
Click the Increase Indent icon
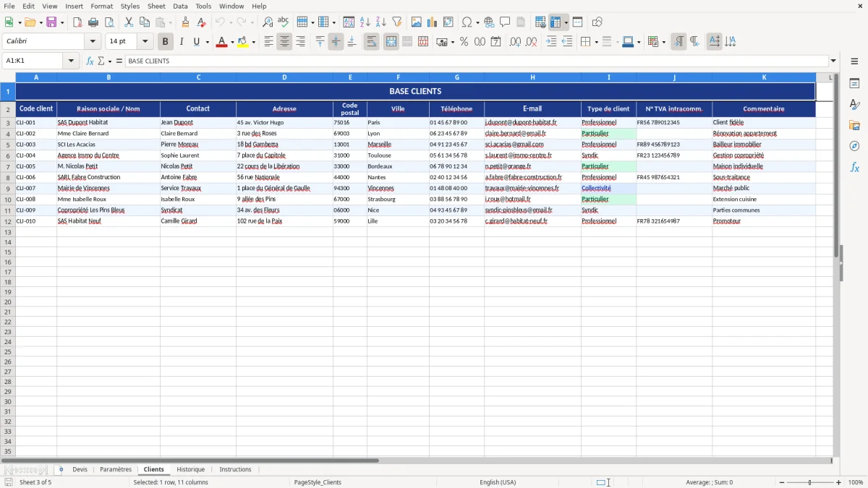(552, 42)
